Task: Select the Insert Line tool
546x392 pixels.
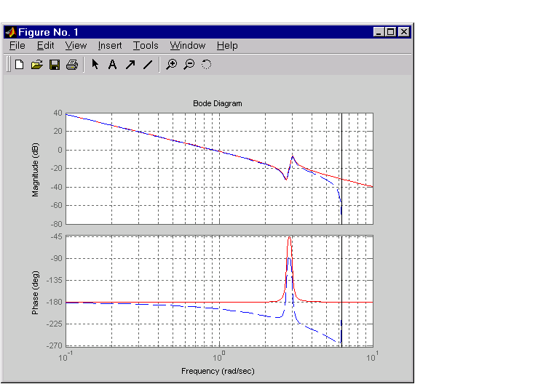Action: coord(148,65)
